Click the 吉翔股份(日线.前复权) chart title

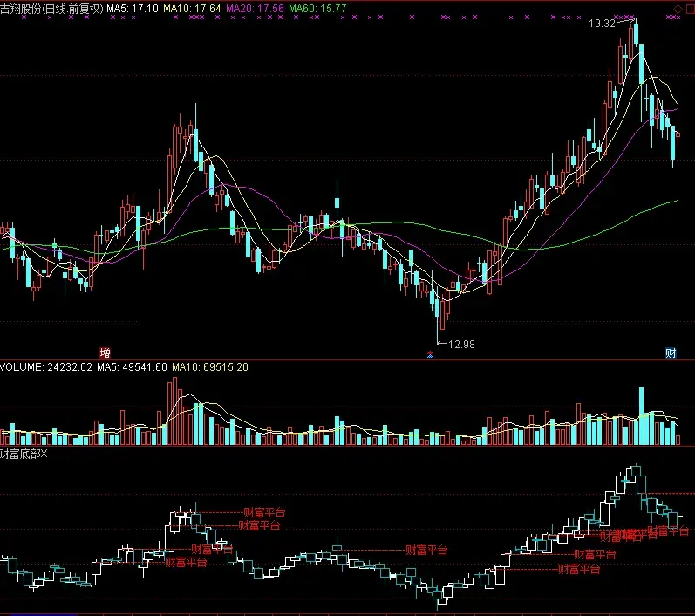tap(51, 9)
